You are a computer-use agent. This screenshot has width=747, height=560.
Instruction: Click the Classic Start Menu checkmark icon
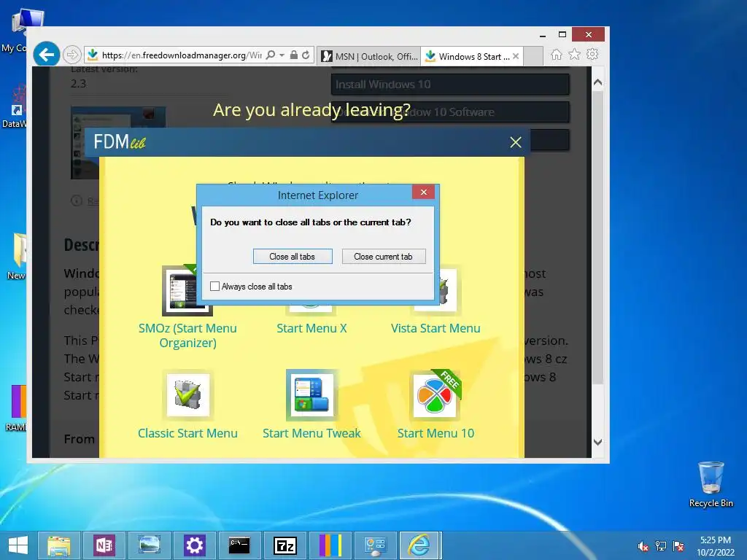point(187,395)
